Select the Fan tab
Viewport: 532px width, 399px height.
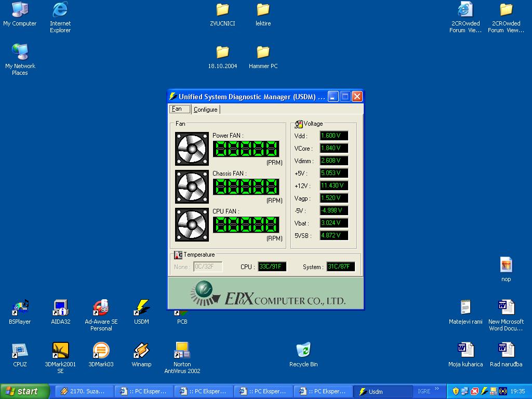pos(177,109)
